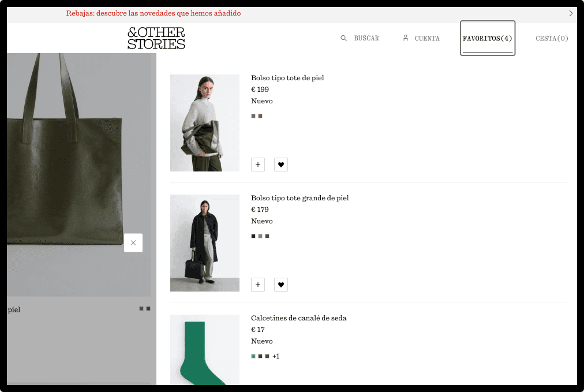Click the Bolso tipo tote de piel title
Viewport: 584px width, 392px height.
coord(287,78)
